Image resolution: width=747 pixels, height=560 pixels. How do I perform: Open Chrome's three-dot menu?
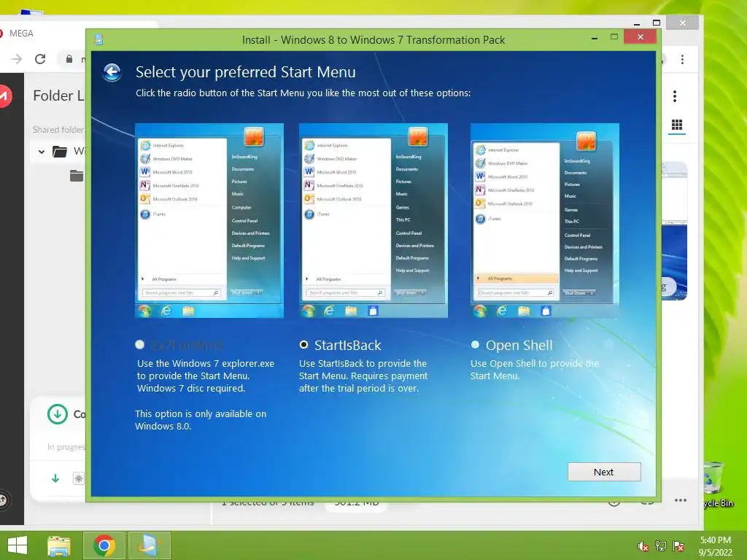coord(682,60)
